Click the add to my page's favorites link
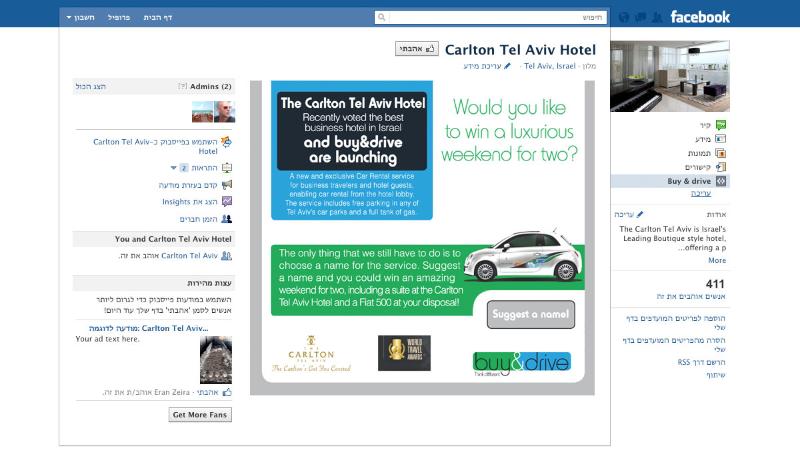The height and width of the screenshot is (450, 800). [676, 323]
